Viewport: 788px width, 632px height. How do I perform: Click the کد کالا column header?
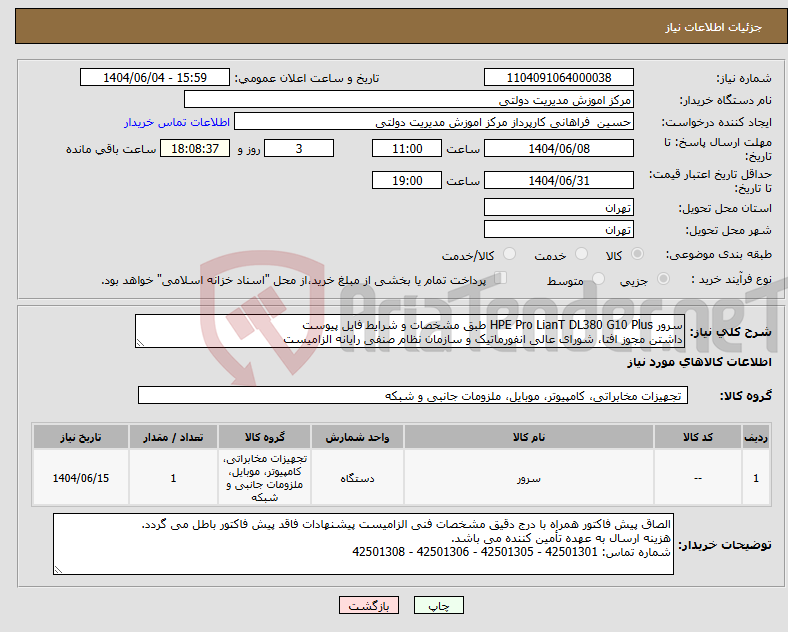tap(698, 437)
